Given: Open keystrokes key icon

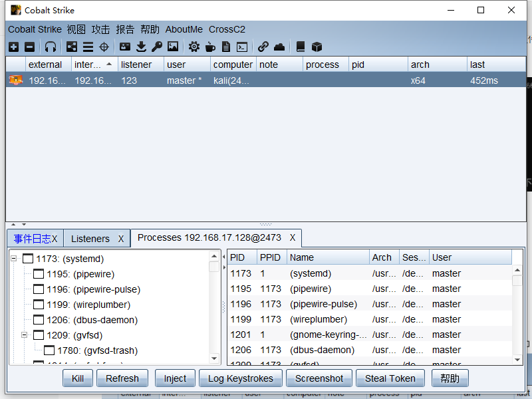Looking at the screenshot, I should point(157,47).
